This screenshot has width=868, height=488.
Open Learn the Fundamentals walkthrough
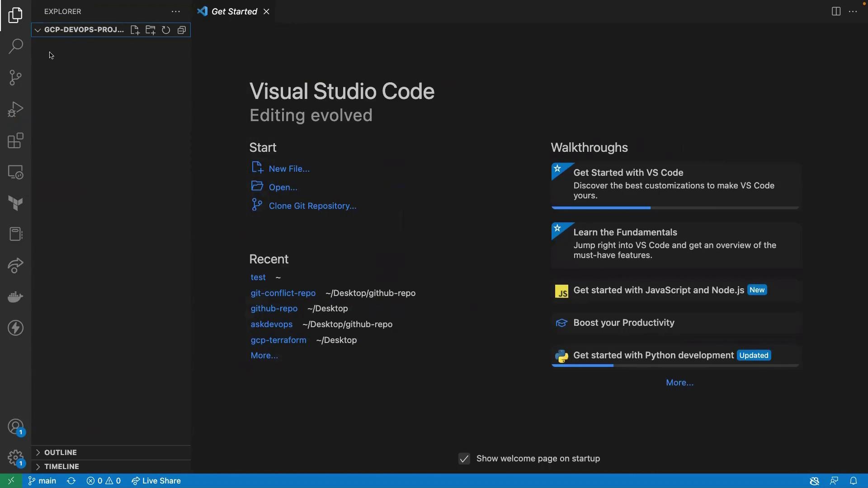click(x=675, y=245)
